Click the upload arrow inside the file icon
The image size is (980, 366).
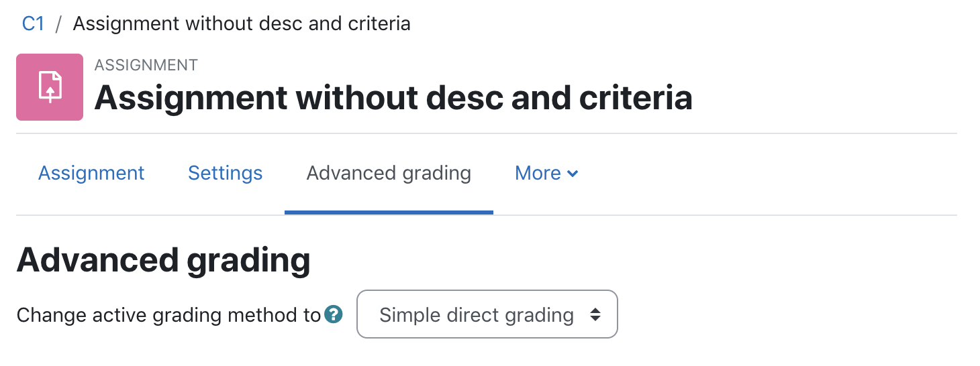pyautogui.click(x=50, y=90)
